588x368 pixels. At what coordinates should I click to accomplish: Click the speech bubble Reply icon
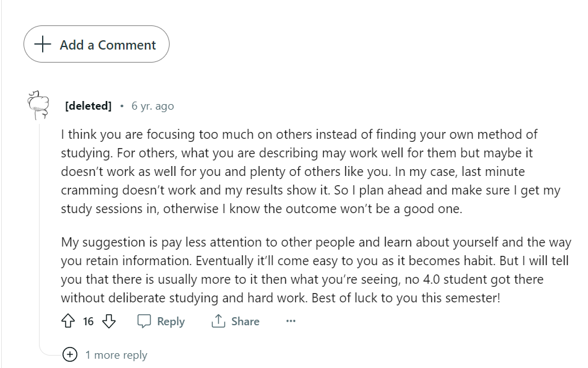pos(144,321)
